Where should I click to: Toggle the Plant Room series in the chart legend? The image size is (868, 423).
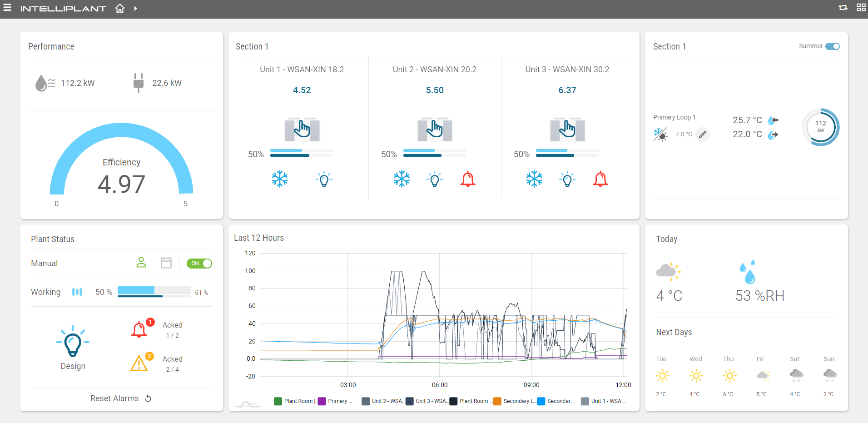click(294, 401)
